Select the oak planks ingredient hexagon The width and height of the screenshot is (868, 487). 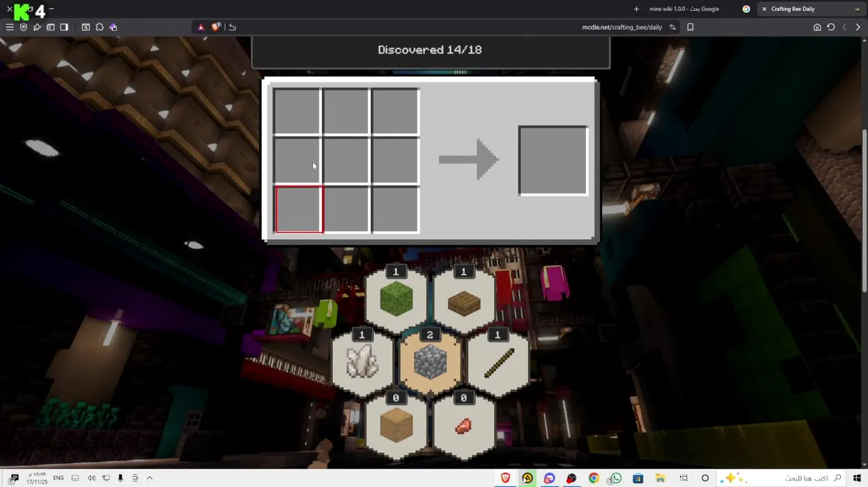[396, 426]
